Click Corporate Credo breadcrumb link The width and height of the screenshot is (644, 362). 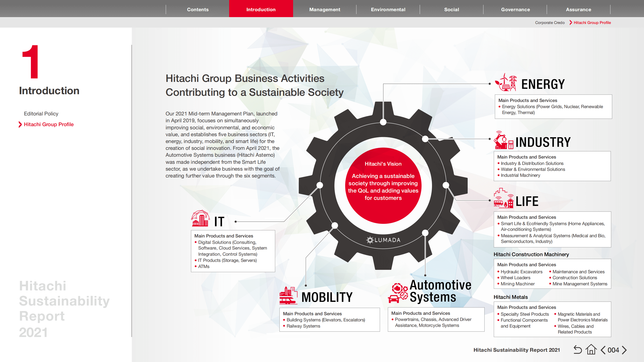point(549,23)
